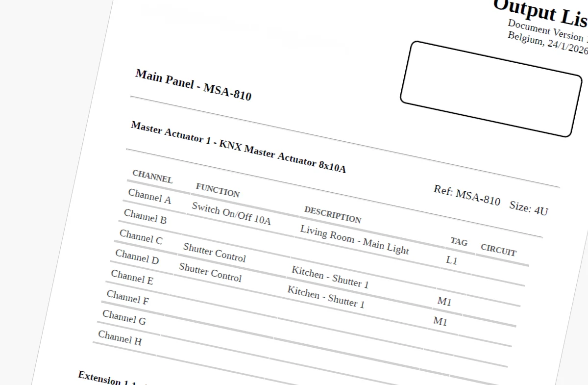Click the Ref: MSA-810 reference text
The height and width of the screenshot is (385, 588).
coord(466,195)
